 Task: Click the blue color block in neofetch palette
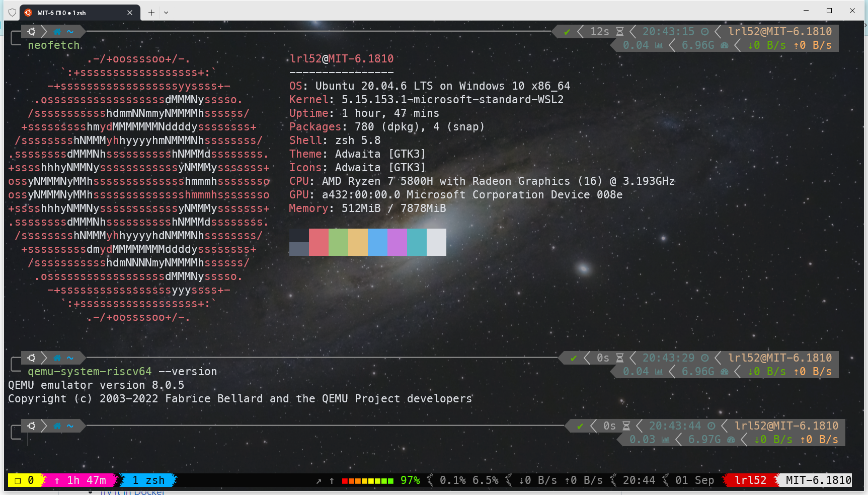(x=377, y=242)
